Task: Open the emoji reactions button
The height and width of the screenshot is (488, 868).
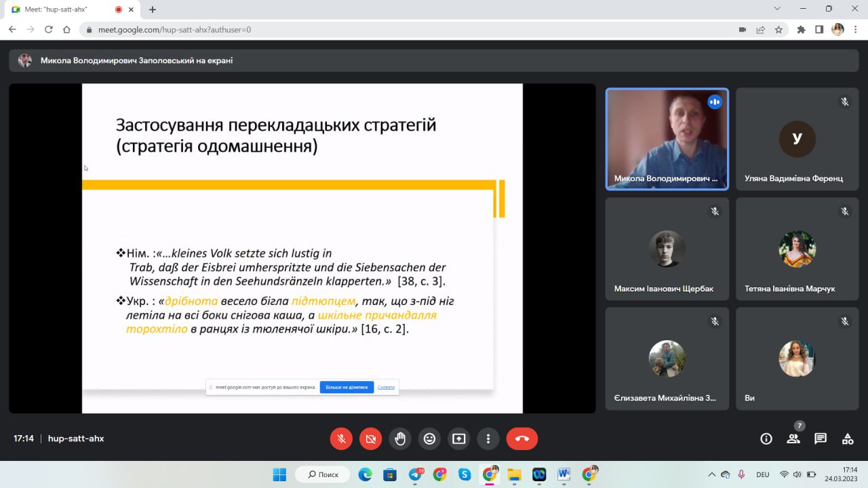Action: 429,439
